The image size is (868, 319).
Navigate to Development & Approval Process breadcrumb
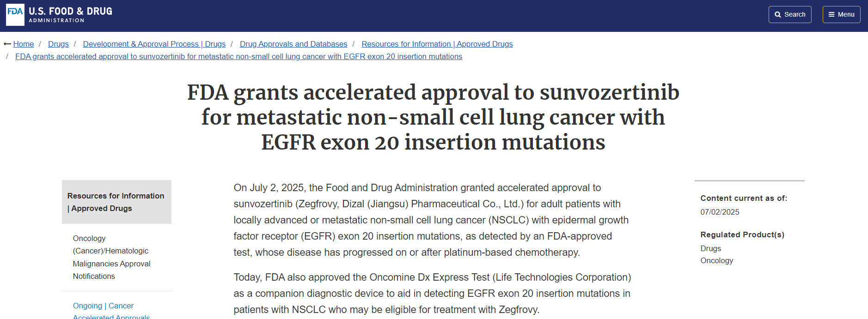point(154,44)
